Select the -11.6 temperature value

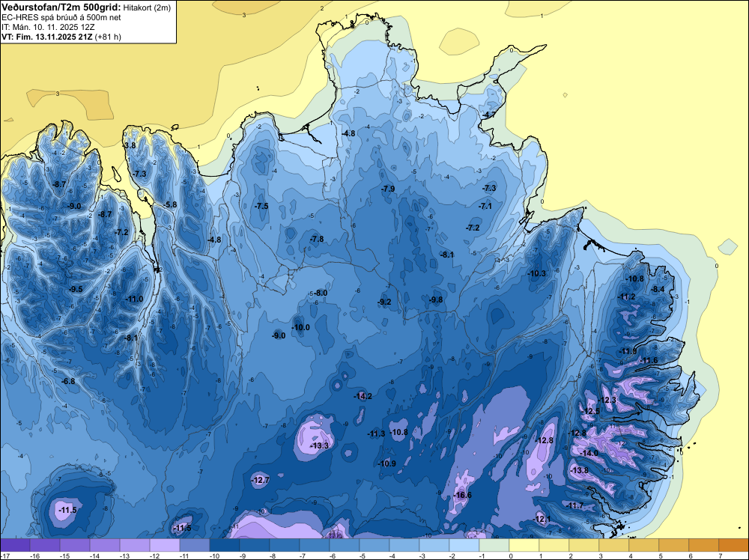[x=649, y=360]
